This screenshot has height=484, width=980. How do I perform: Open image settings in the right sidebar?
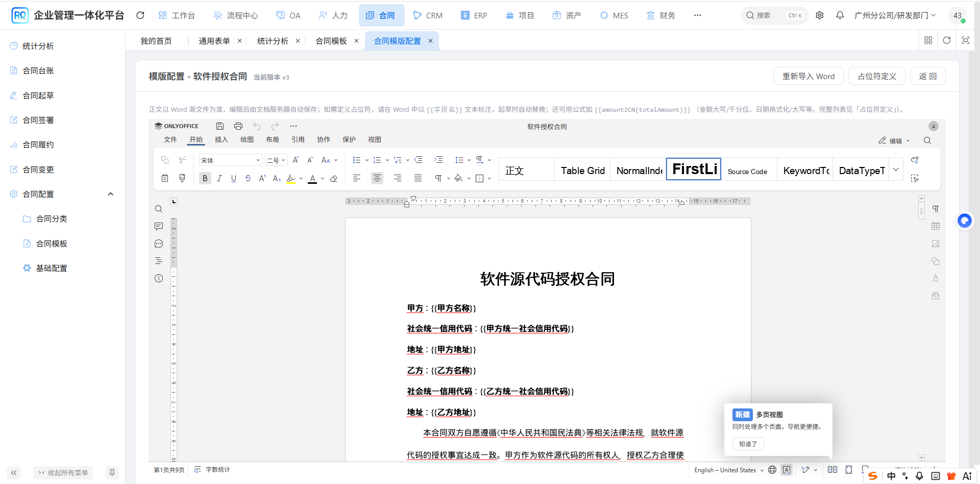coord(936,244)
